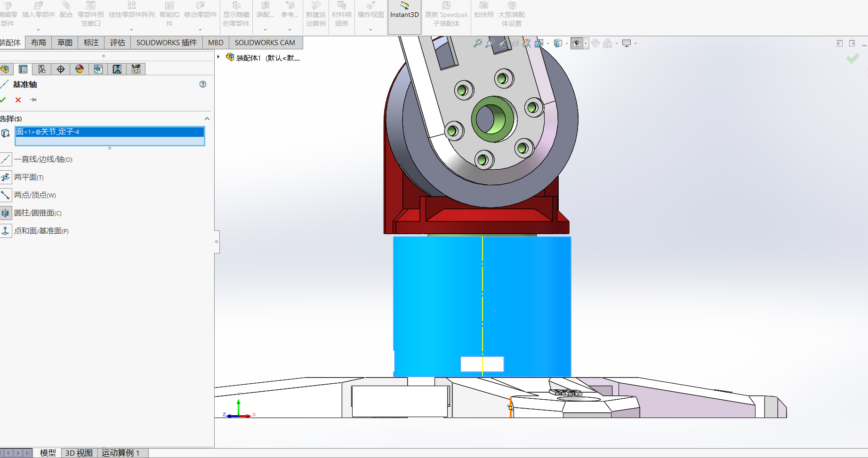Click the Display Style cube icon
This screenshot has width=868, height=458.
click(558, 43)
